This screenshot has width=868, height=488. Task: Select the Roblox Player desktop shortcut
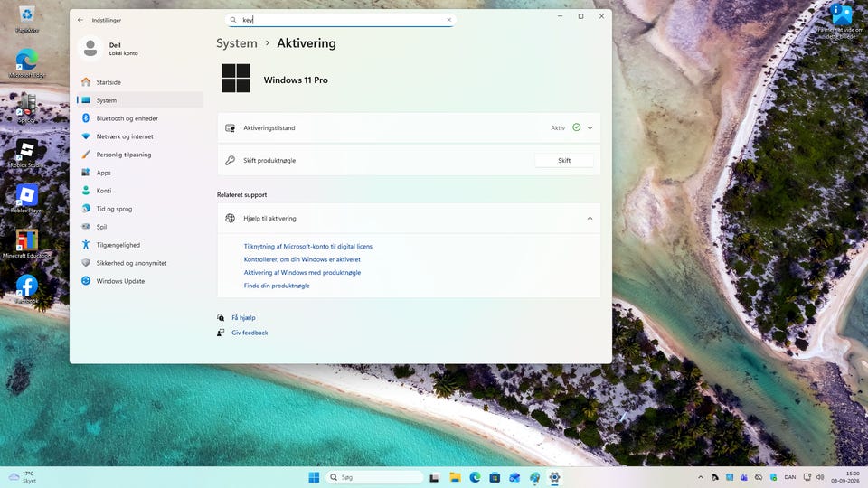26,198
